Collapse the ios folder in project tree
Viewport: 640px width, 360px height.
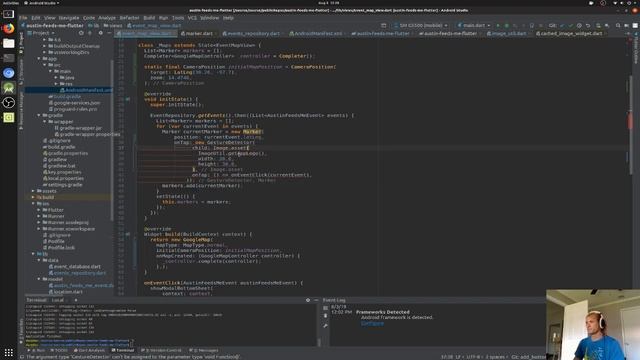[x=33, y=203]
